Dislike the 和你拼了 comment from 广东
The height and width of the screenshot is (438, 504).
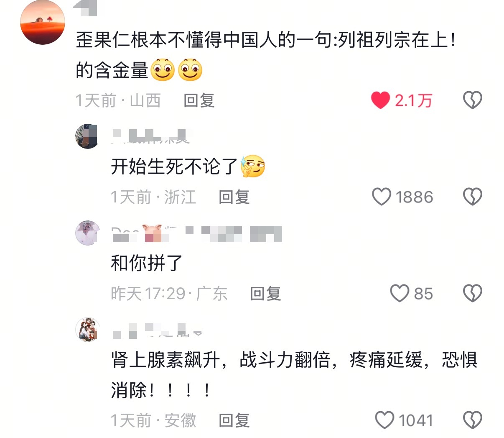pos(473,294)
